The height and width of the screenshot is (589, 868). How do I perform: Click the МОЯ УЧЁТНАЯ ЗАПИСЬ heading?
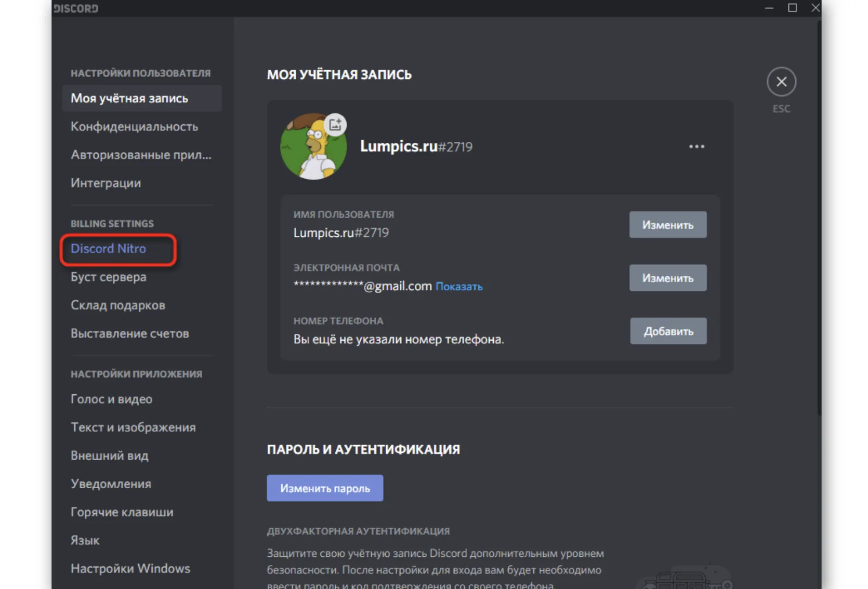click(339, 75)
